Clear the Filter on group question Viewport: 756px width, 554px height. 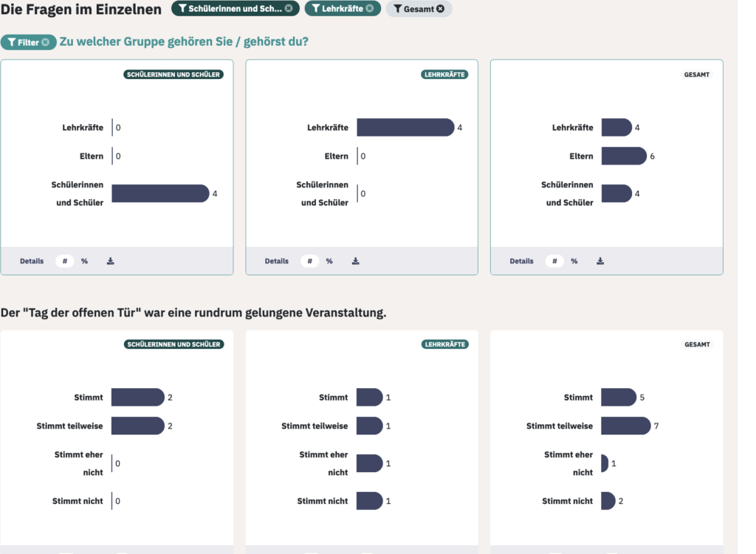(45, 42)
